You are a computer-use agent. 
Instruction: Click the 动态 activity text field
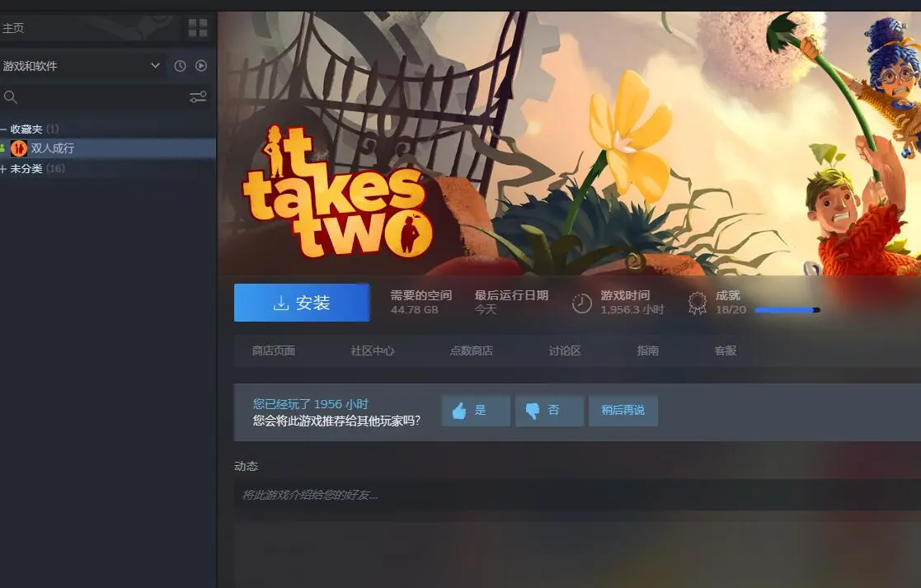pos(577,495)
